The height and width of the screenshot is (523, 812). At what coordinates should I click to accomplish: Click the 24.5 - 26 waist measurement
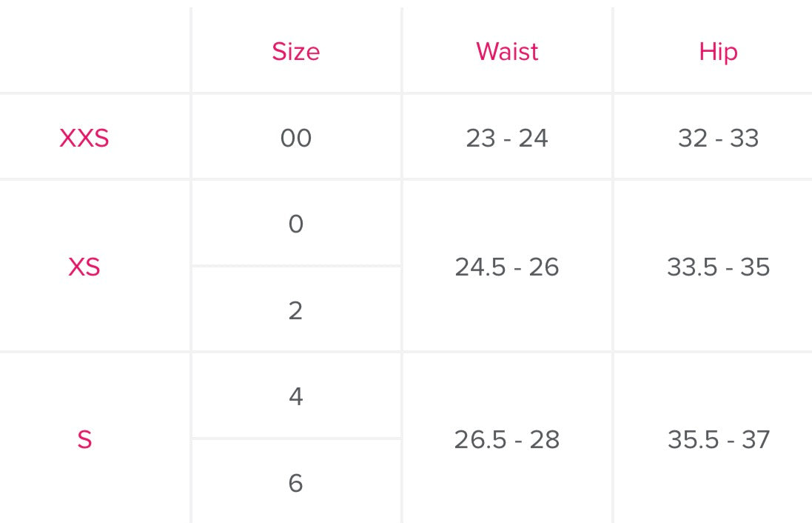pos(507,267)
